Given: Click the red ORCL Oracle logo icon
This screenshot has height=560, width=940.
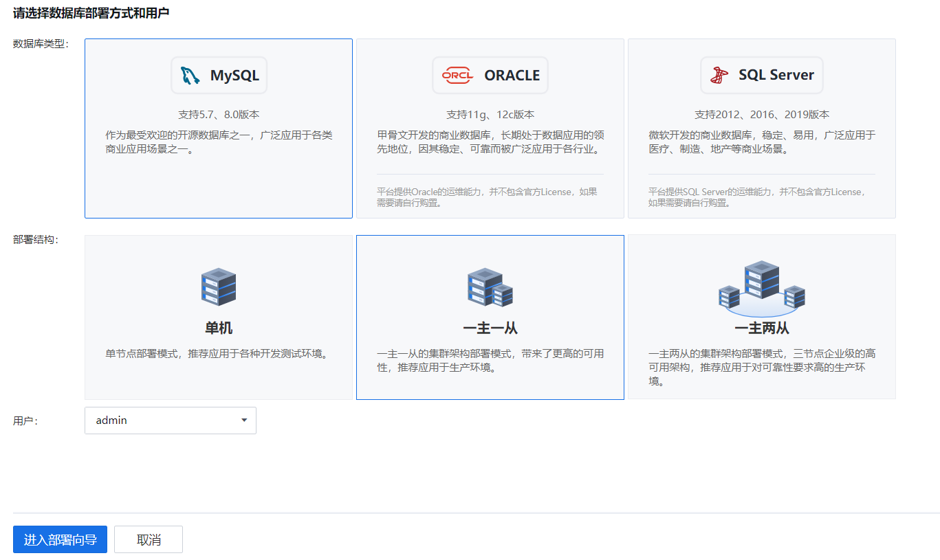Looking at the screenshot, I should click(457, 76).
